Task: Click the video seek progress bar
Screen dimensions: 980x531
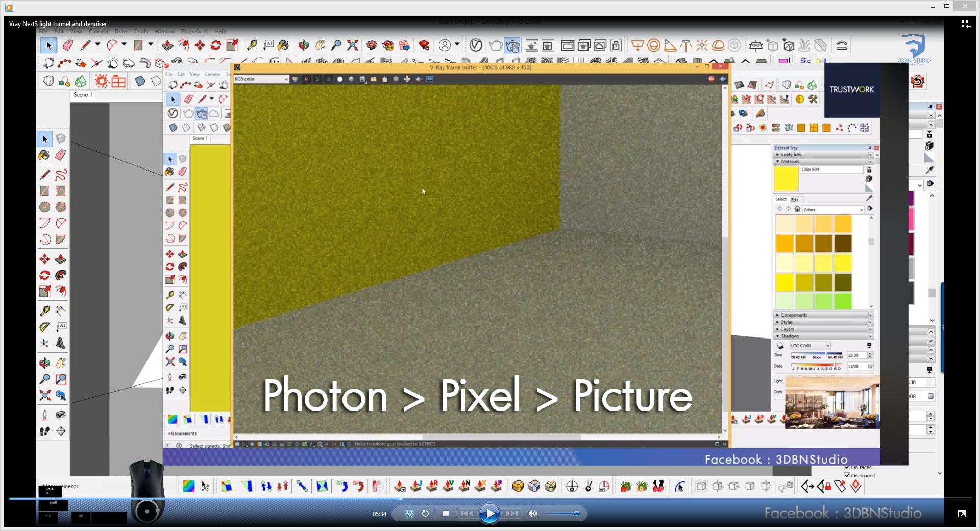Action: (x=490, y=499)
